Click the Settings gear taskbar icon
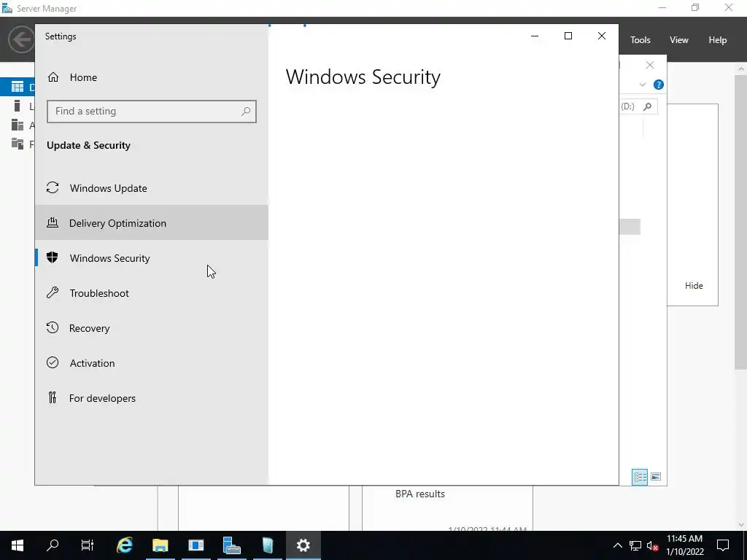The image size is (747, 560). click(303, 545)
